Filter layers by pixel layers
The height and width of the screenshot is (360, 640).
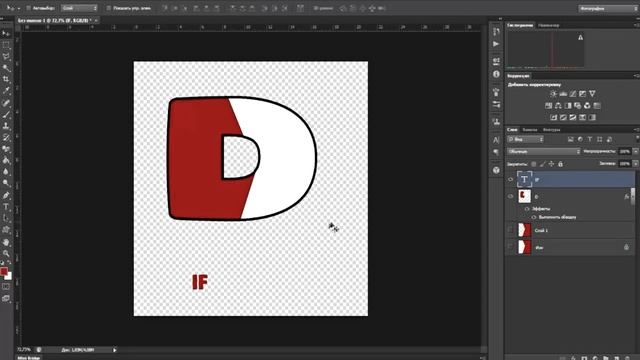[571, 140]
